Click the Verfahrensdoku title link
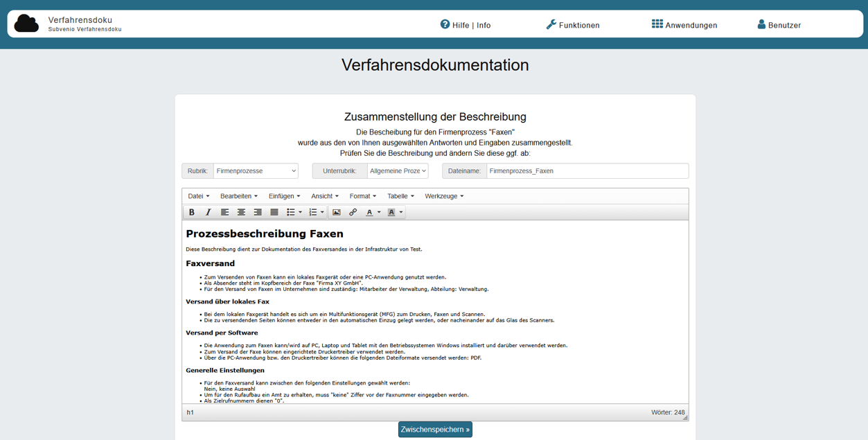The image size is (868, 440). click(80, 20)
